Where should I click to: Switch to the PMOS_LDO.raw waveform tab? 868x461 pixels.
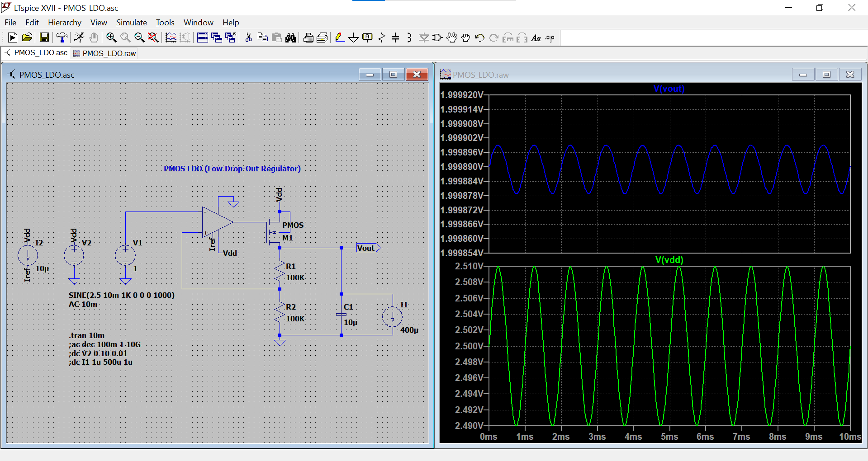point(104,53)
